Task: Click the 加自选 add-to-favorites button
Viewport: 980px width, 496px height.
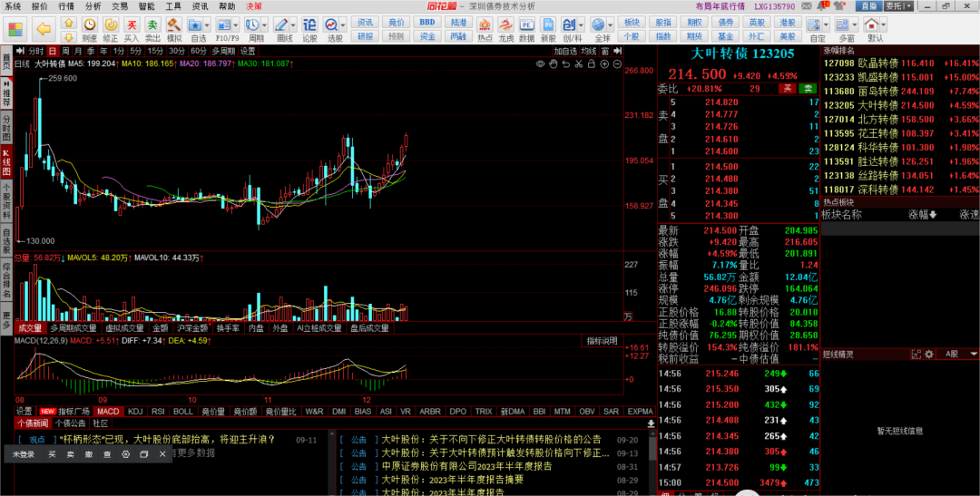Action: [x=565, y=51]
